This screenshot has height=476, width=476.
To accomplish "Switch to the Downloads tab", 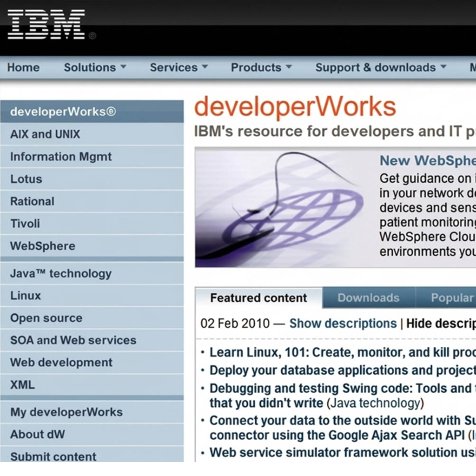I will (368, 297).
